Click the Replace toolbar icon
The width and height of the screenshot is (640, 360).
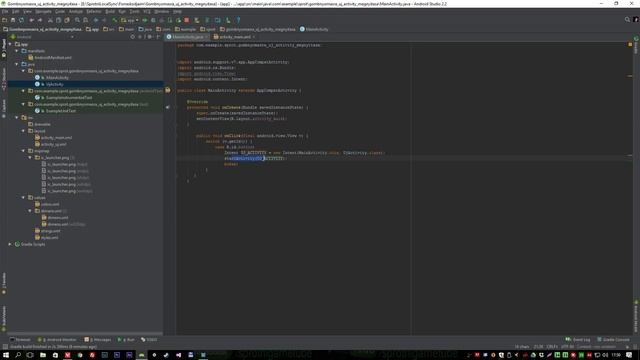[85, 20]
